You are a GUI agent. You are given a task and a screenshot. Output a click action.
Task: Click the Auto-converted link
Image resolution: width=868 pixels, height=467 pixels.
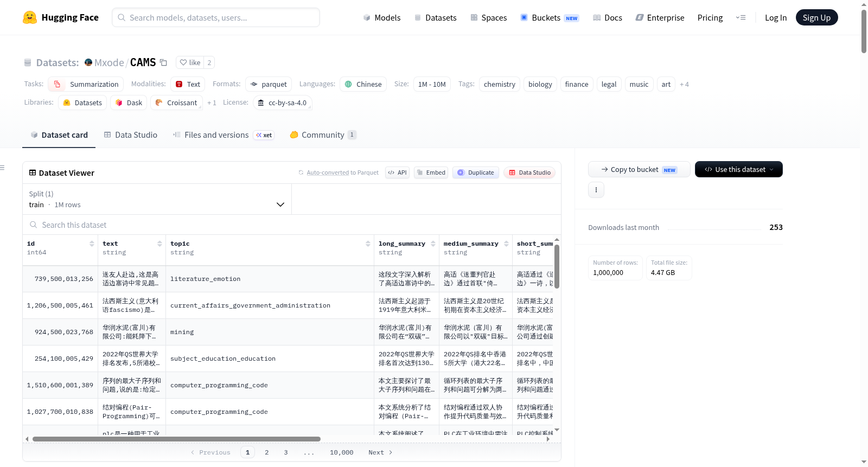[x=328, y=172]
